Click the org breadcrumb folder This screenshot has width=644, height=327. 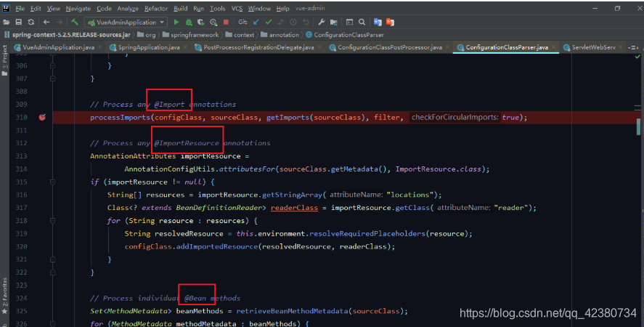pyautogui.click(x=147, y=35)
